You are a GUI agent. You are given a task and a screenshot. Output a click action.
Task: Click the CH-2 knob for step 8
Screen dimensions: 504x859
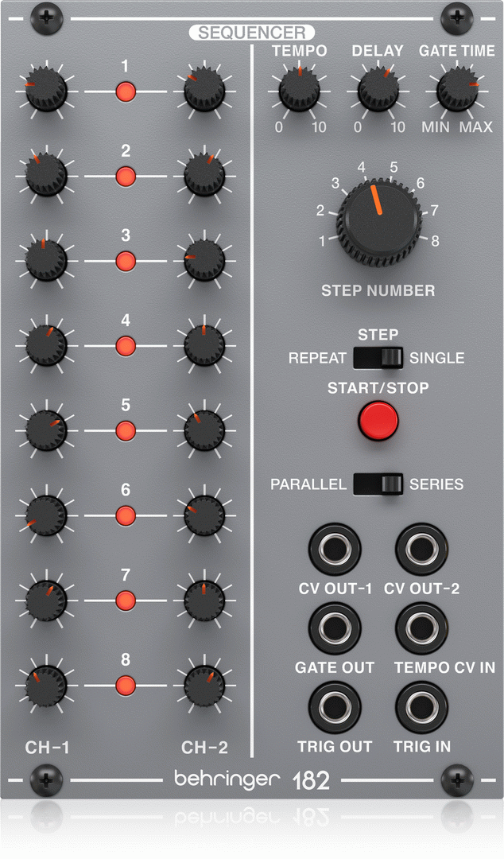click(204, 686)
